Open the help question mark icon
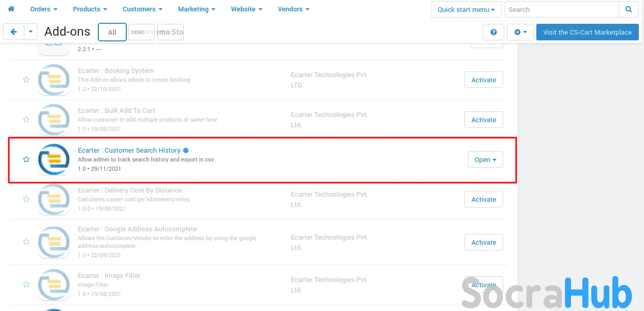This screenshot has height=311, width=644. [x=493, y=32]
